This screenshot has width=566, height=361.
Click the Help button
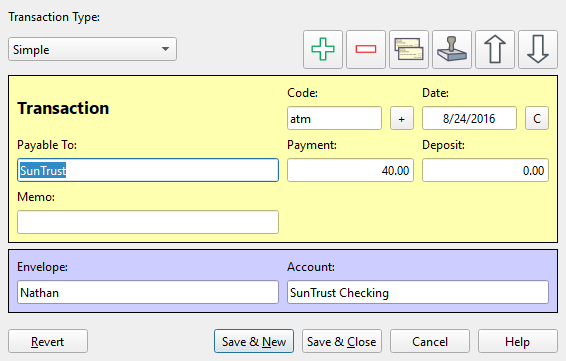(x=518, y=341)
